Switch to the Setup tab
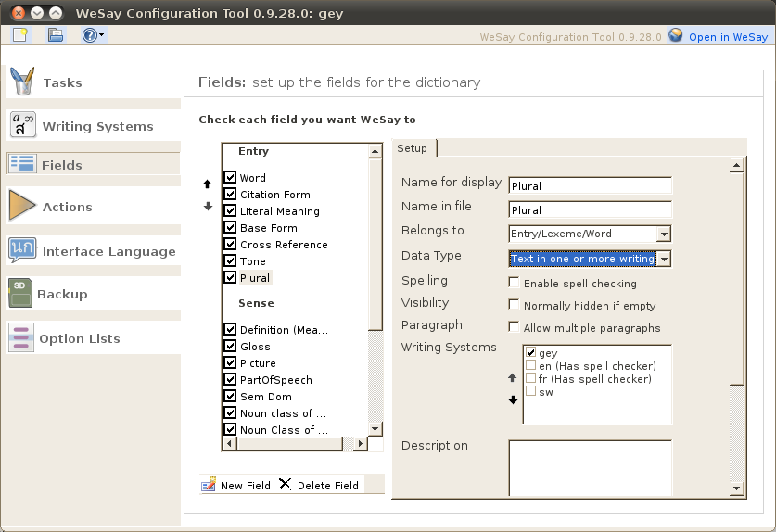 [x=414, y=148]
